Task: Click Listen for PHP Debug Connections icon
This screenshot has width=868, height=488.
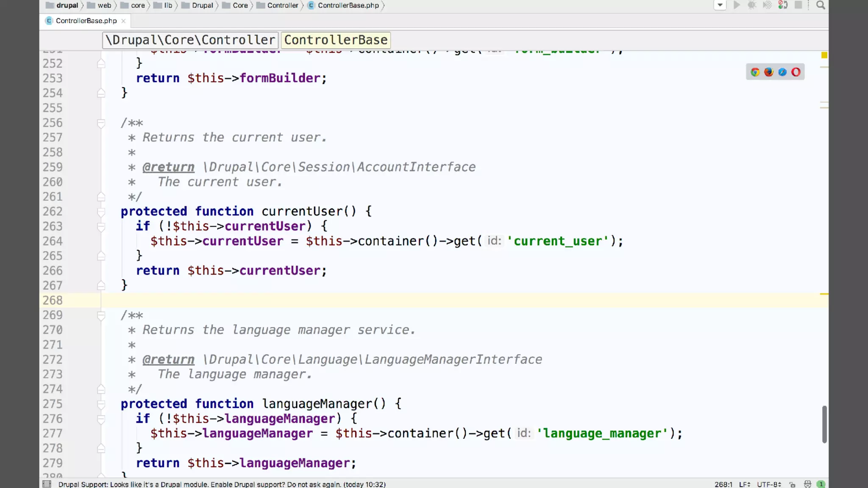Action: (x=783, y=5)
